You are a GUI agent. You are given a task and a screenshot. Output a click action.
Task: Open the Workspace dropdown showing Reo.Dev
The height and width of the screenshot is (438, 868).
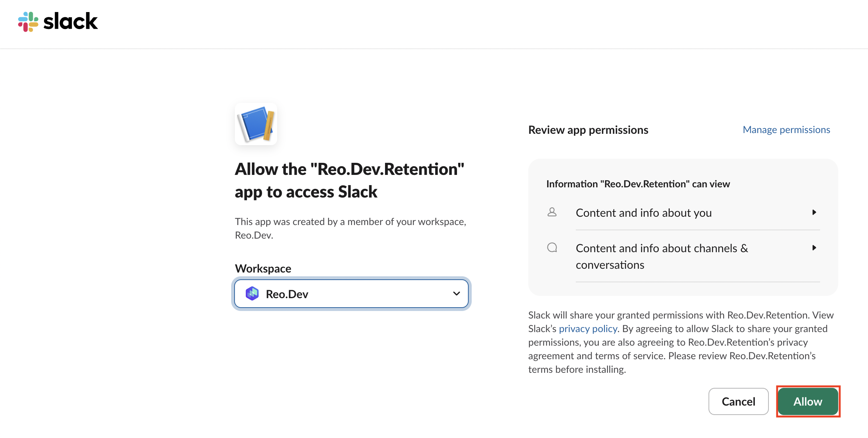(351, 294)
